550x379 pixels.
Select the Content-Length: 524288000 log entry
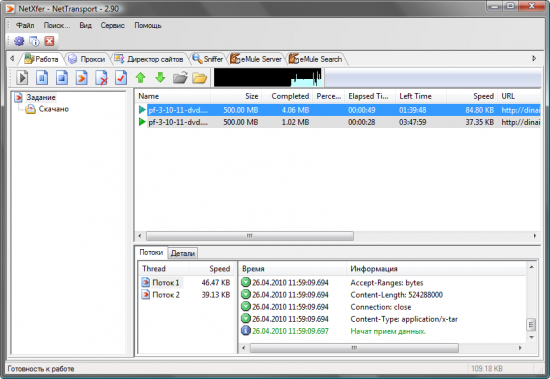(x=383, y=295)
